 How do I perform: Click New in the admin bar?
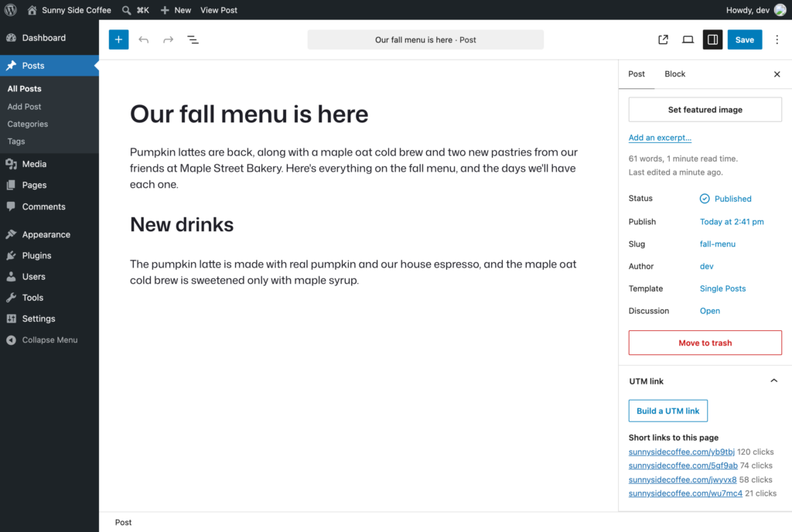click(176, 10)
